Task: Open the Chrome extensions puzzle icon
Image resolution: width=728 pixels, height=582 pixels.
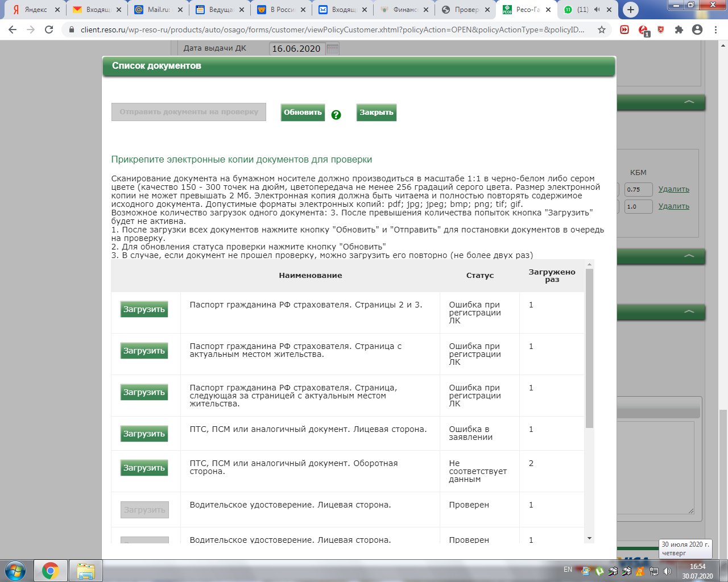Action: point(679,30)
